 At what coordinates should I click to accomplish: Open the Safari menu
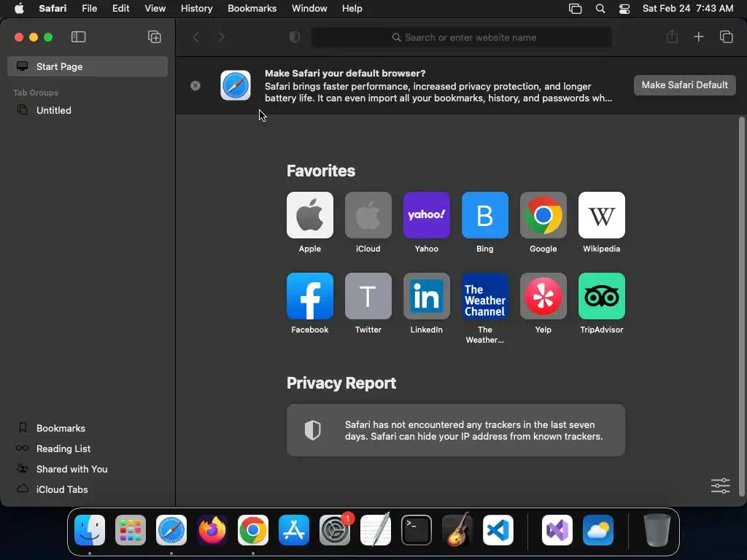tap(53, 9)
